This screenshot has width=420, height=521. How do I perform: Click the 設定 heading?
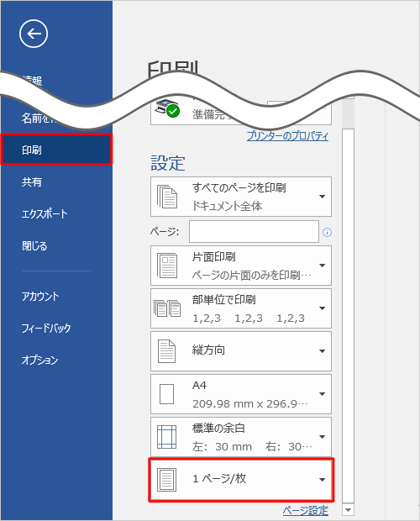[168, 163]
